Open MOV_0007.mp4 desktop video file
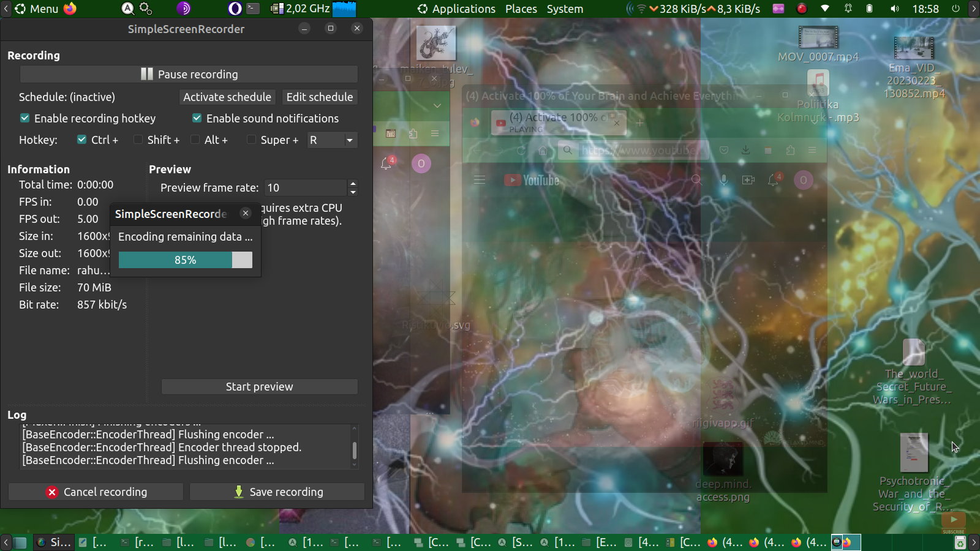The width and height of the screenshot is (980, 551). coord(818,43)
